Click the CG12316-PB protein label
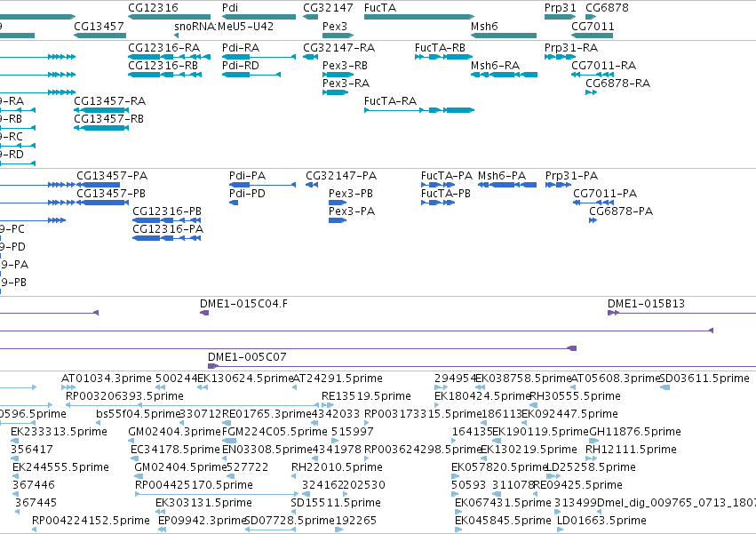 pyautogui.click(x=167, y=211)
